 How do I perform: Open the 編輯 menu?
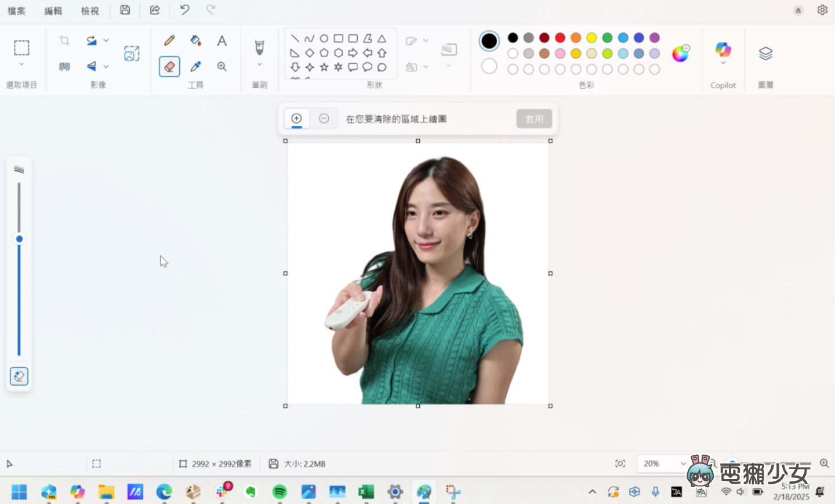pos(53,10)
